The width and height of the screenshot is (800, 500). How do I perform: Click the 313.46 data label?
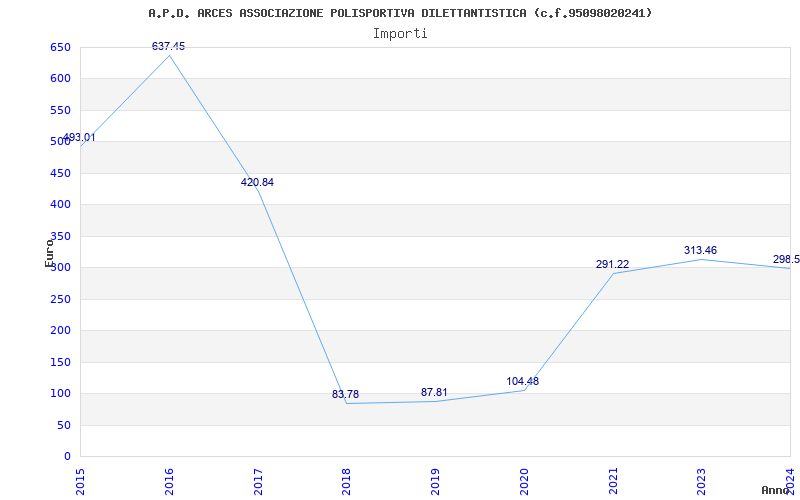pos(701,251)
